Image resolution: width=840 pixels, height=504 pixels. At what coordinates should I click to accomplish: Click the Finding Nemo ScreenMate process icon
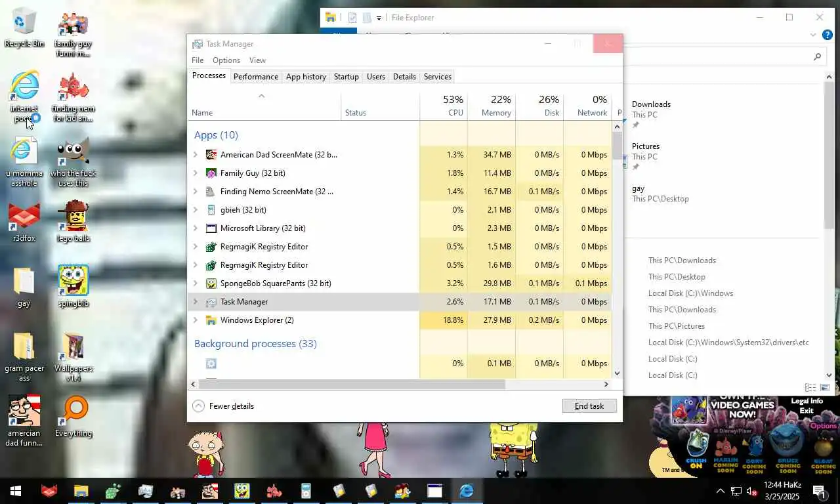point(211,192)
